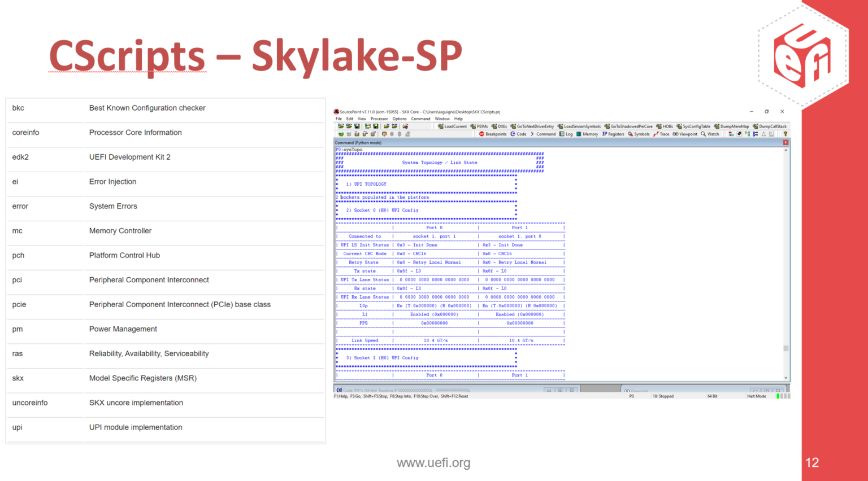The height and width of the screenshot is (481, 868).
Task: Run the DumpCallStack macro
Action: [770, 126]
